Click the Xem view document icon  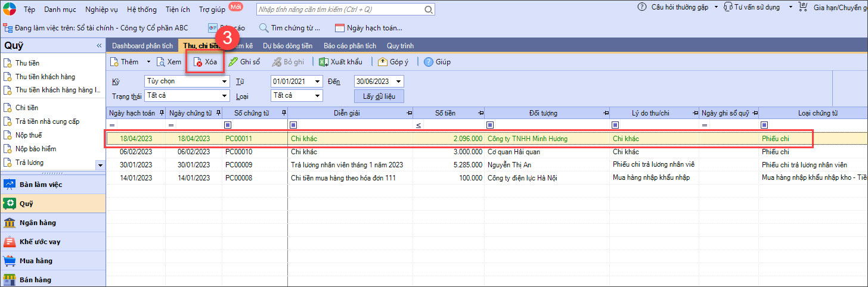160,62
